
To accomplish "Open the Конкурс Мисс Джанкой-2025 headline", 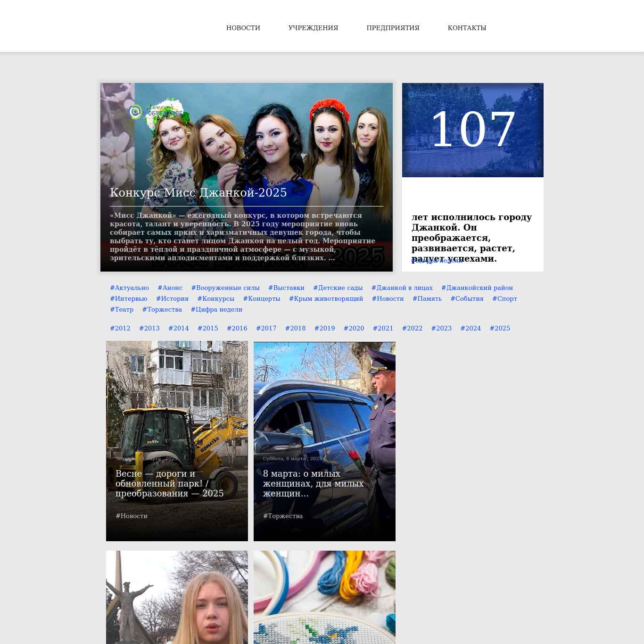I will 198,192.
